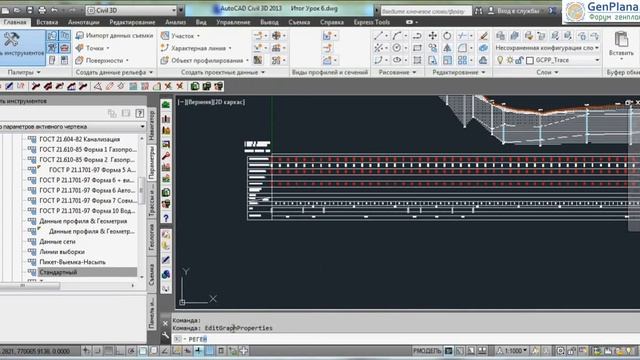Image resolution: width=640 pixels, height=360 pixels.
Task: Click the GCPP_Trace layer color swatch
Action: [530, 60]
